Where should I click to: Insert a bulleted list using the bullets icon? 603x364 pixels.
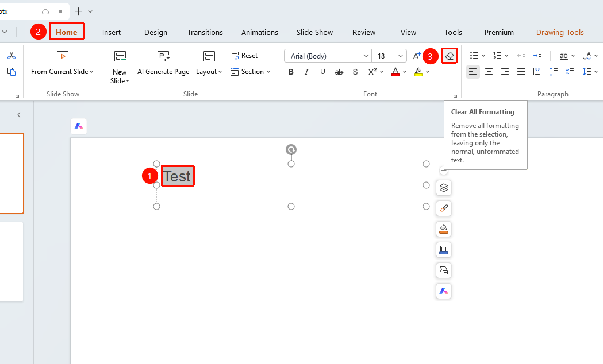point(474,56)
